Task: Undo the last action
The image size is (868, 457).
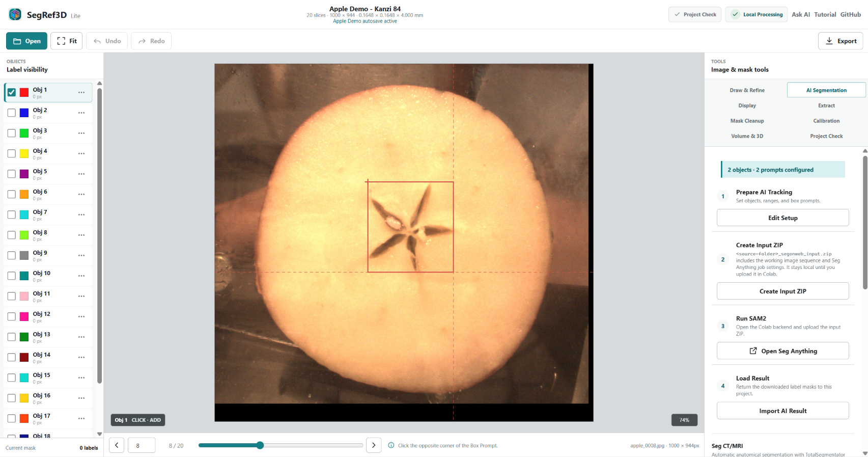Action: click(x=107, y=41)
